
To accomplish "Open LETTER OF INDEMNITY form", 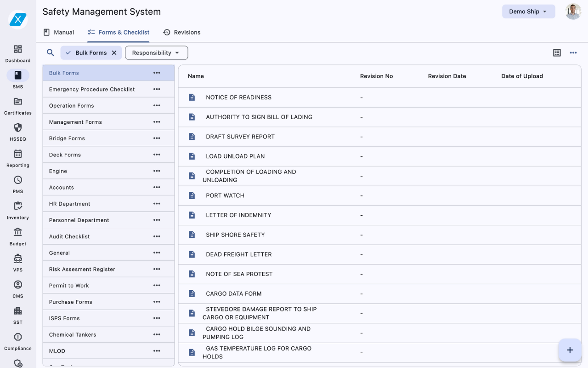I will coord(238,215).
